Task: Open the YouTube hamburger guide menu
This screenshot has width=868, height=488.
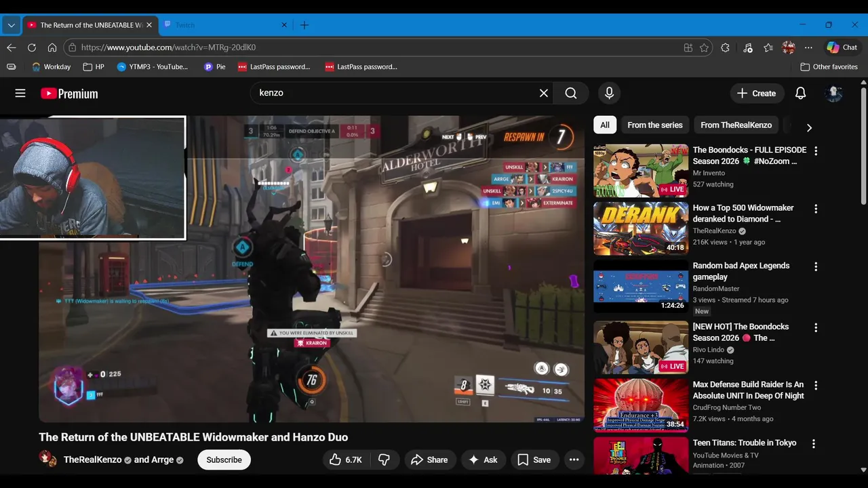Action: coord(20,94)
